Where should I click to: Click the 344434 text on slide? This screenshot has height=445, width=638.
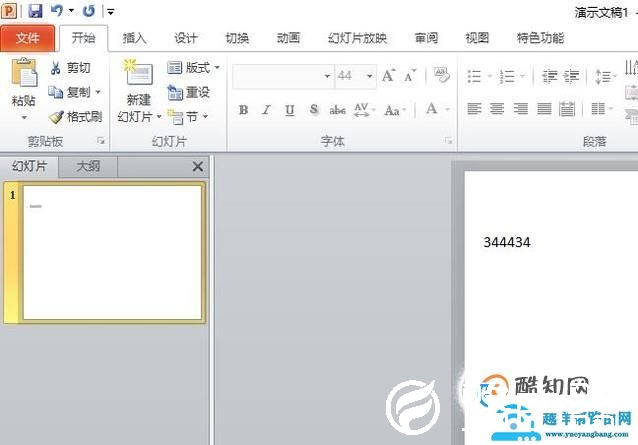(x=507, y=242)
